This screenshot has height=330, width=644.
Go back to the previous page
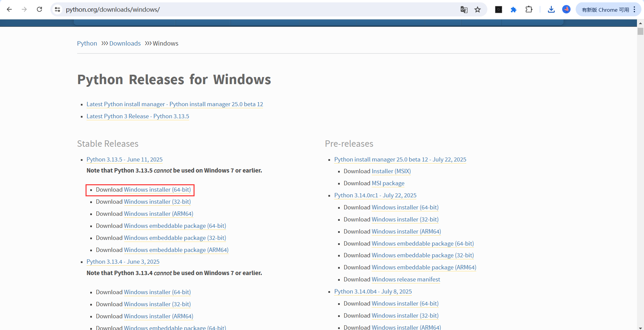coord(9,9)
